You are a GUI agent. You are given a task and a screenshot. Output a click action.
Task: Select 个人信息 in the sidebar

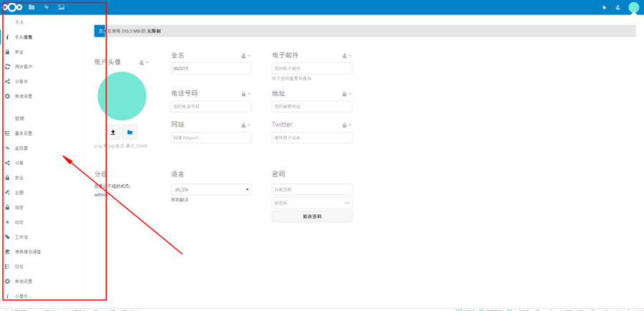24,37
